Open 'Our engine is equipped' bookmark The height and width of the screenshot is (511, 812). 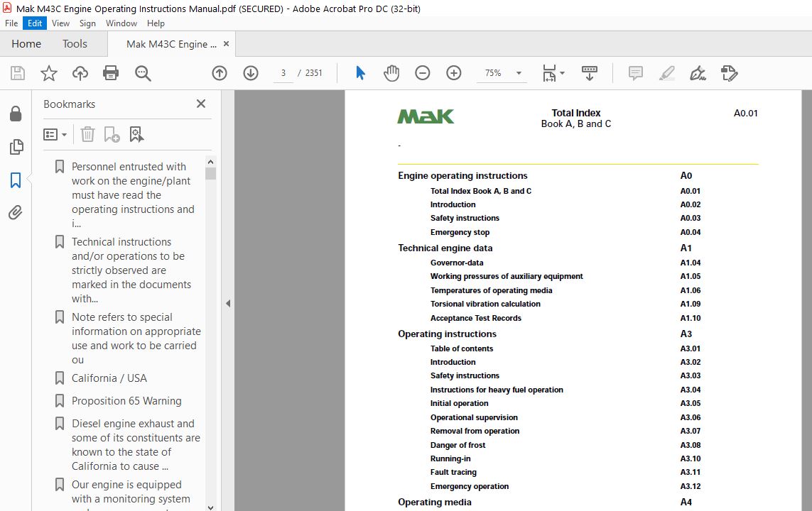click(131, 492)
